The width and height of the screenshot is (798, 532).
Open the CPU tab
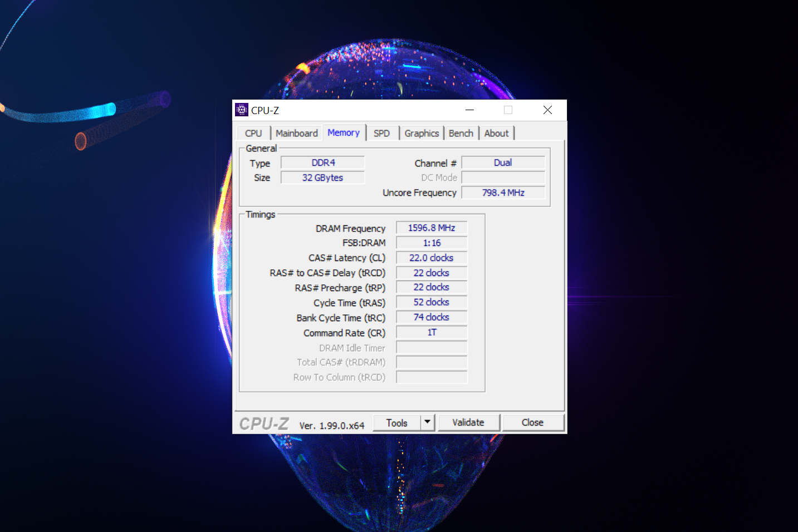coord(253,133)
